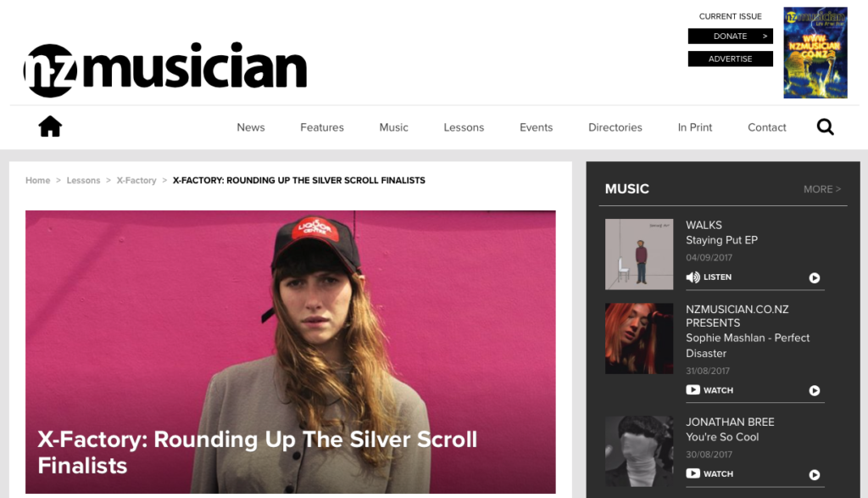The height and width of the screenshot is (498, 868).
Task: Open the Directories menu
Action: [615, 127]
